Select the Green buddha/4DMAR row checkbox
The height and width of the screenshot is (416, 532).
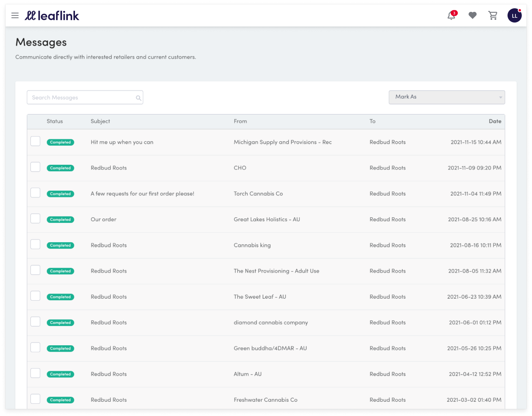point(36,347)
